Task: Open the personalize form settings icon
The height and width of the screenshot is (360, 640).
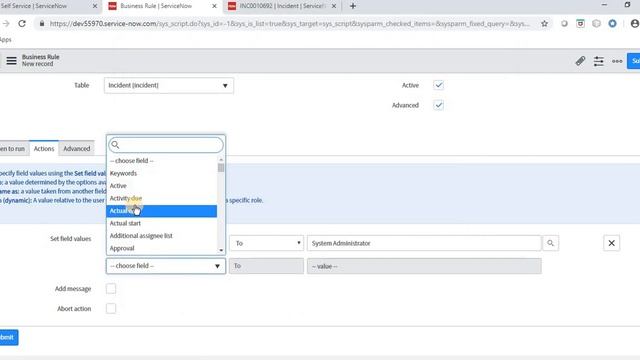Action: [598, 61]
